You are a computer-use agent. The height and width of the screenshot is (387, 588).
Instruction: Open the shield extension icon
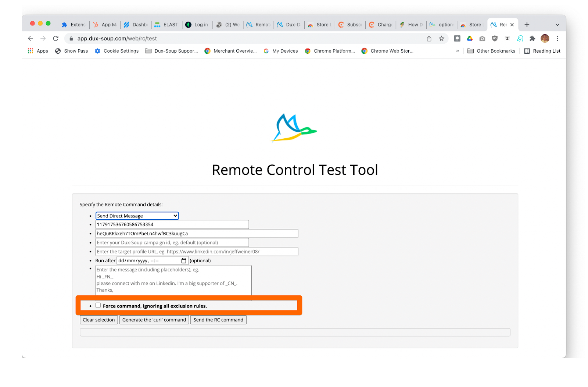coord(495,38)
